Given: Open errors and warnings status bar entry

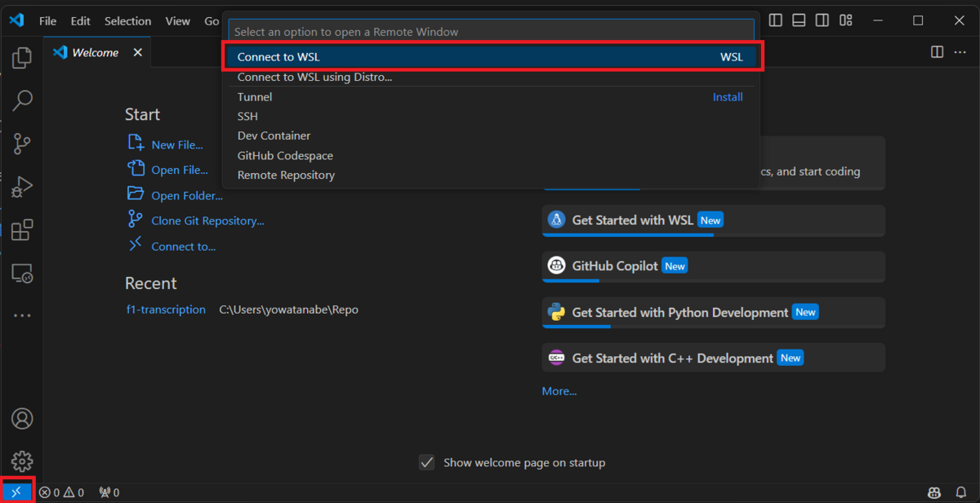Looking at the screenshot, I should tap(62, 492).
